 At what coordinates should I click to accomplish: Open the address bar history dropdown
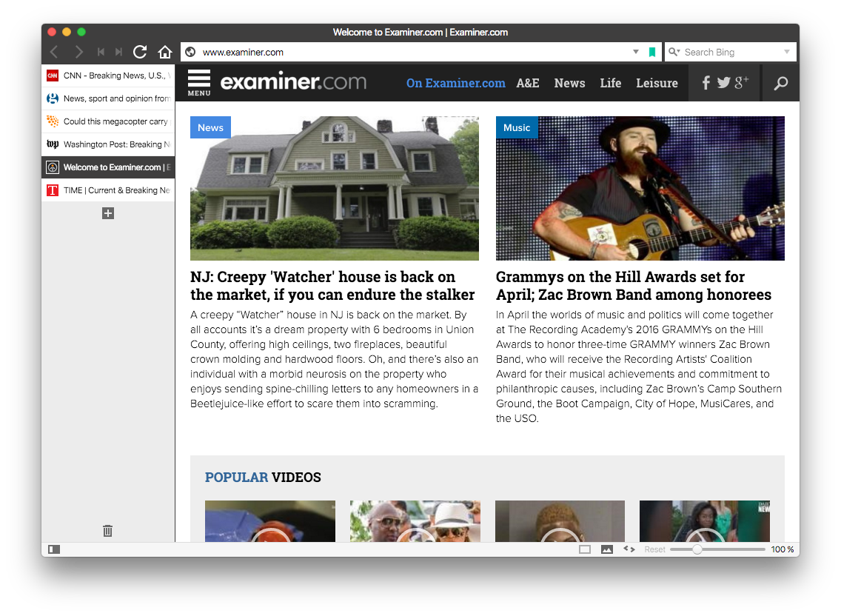(636, 52)
